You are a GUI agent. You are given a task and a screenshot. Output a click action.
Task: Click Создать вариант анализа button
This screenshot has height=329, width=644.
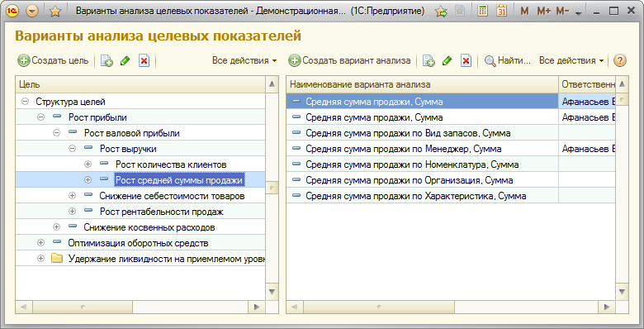coord(349,60)
